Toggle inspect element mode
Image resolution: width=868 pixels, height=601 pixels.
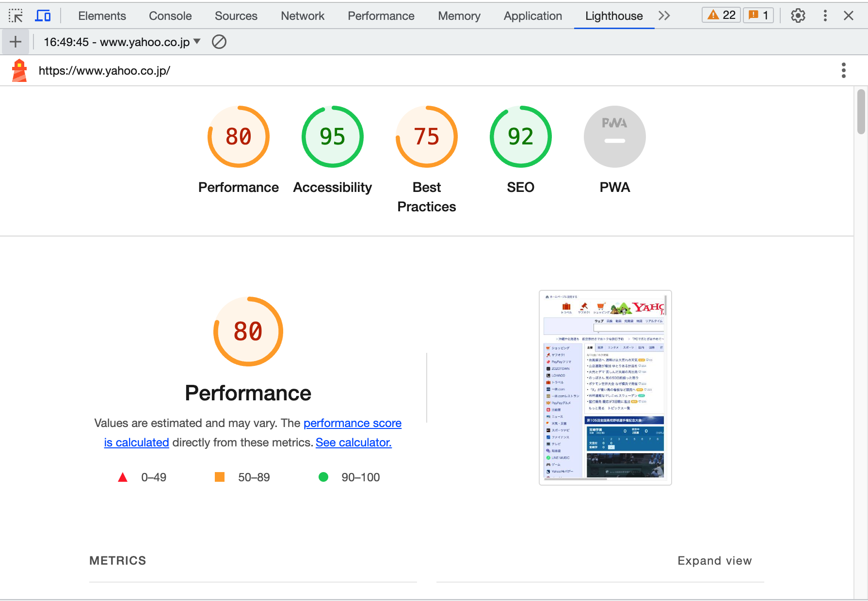pos(16,16)
